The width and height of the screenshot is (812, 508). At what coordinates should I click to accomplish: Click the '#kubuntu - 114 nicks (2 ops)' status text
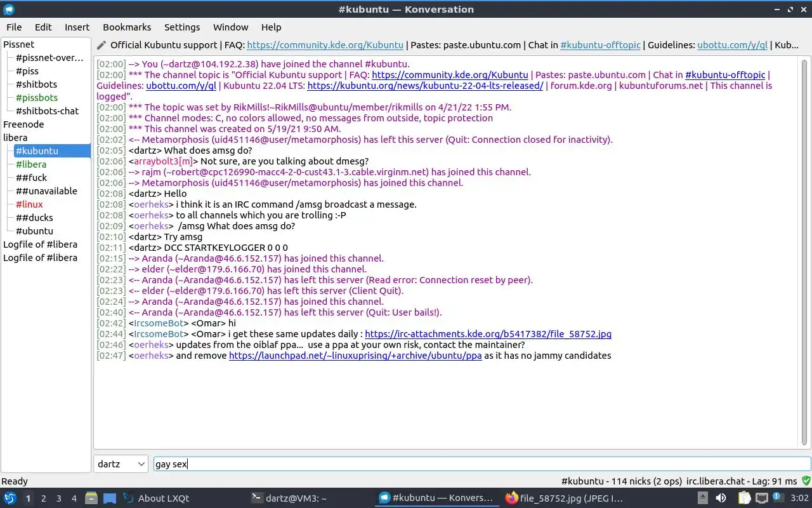pyautogui.click(x=621, y=481)
